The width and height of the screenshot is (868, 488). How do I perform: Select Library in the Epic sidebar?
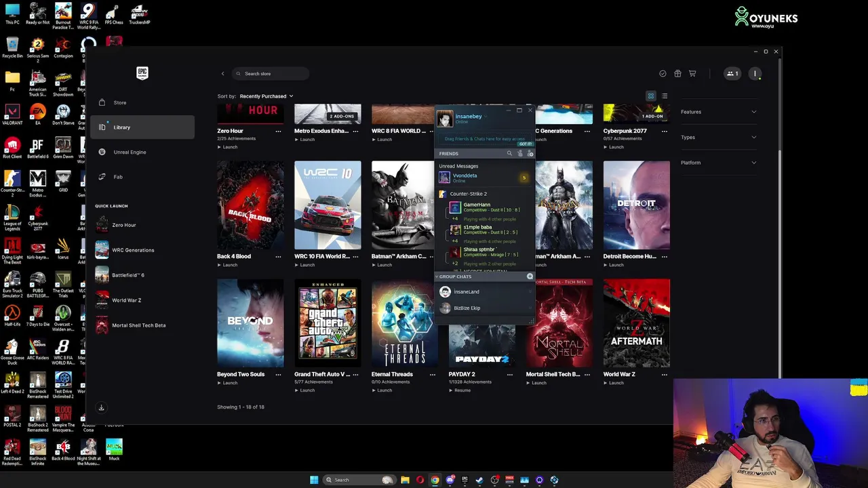pos(142,127)
